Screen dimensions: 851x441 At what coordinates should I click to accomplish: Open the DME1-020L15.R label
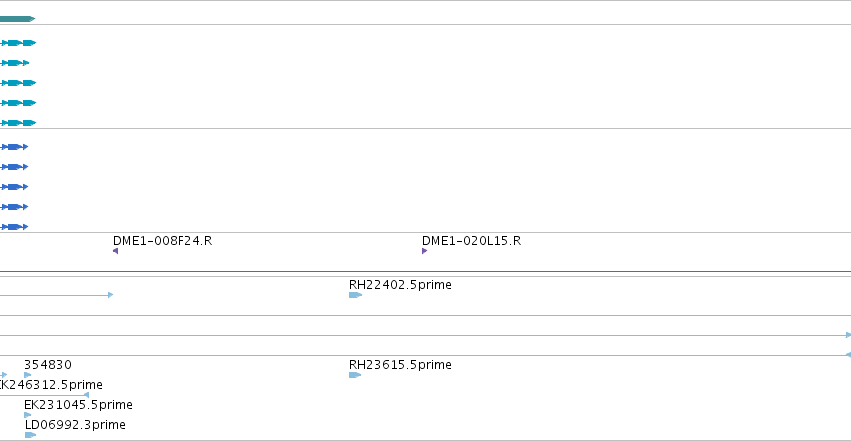click(x=471, y=241)
